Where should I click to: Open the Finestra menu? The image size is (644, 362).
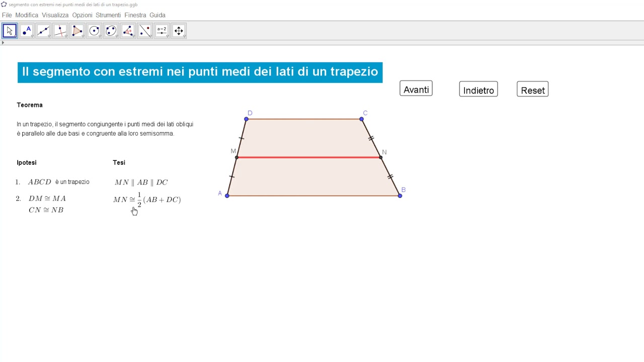[x=135, y=15]
